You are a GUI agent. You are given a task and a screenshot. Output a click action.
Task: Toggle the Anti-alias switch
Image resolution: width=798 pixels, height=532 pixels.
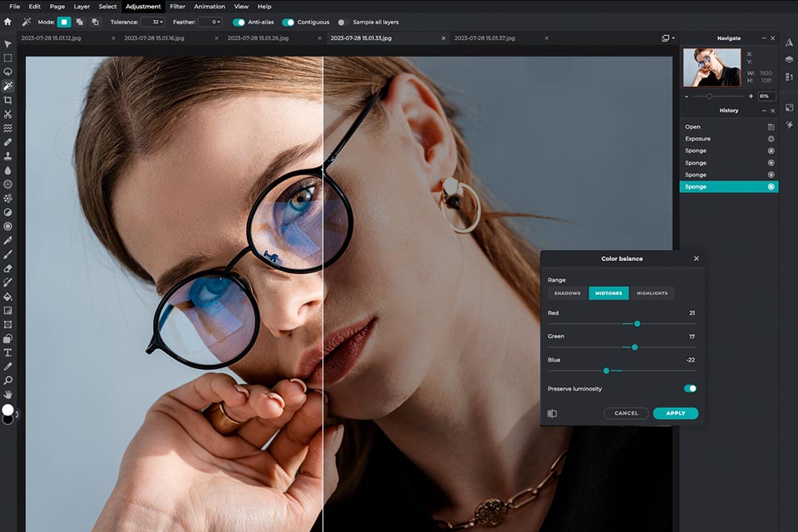(x=239, y=22)
